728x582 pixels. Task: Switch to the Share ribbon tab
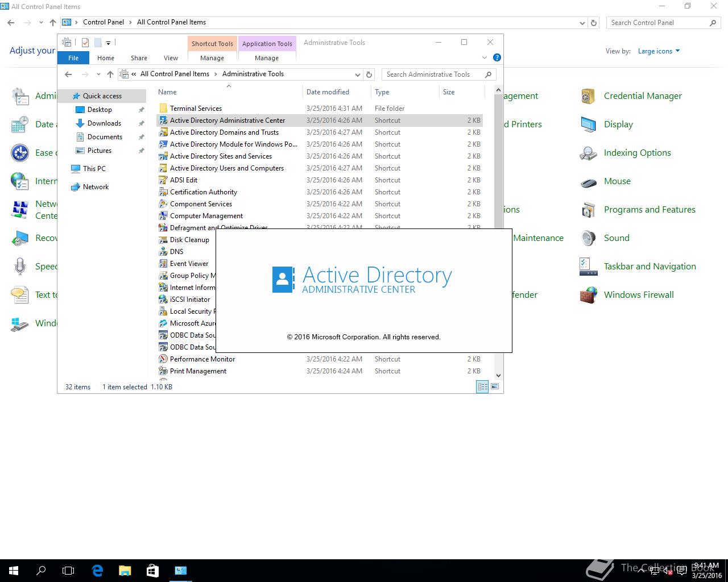tap(139, 58)
